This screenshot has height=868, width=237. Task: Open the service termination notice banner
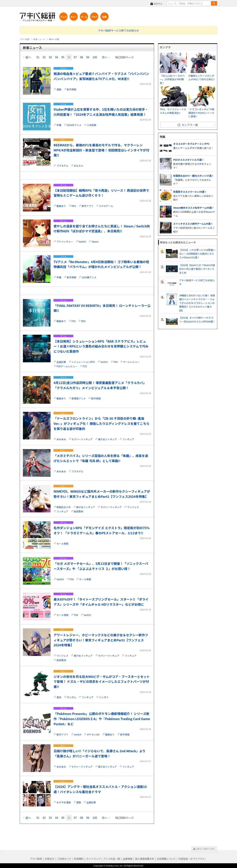point(118,30)
